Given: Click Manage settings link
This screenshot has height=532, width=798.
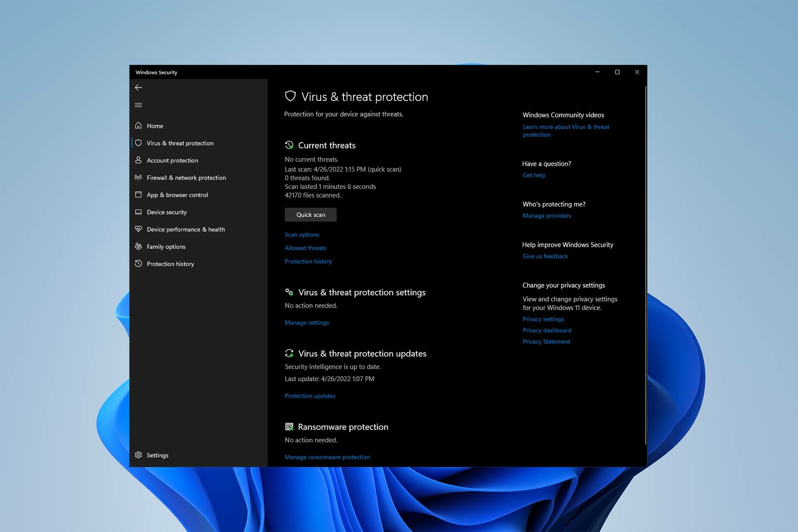Looking at the screenshot, I should pos(306,323).
